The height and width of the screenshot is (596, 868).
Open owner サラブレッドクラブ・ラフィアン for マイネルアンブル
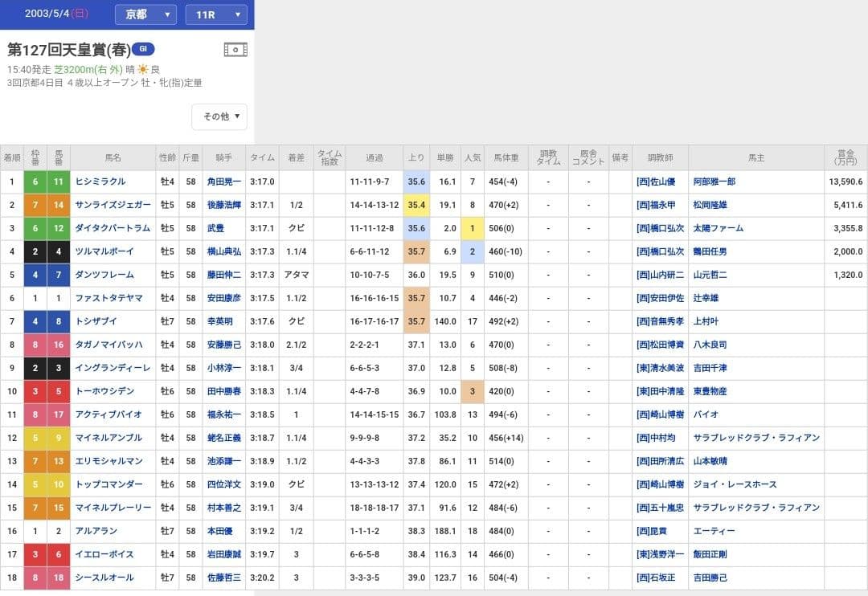click(756, 438)
